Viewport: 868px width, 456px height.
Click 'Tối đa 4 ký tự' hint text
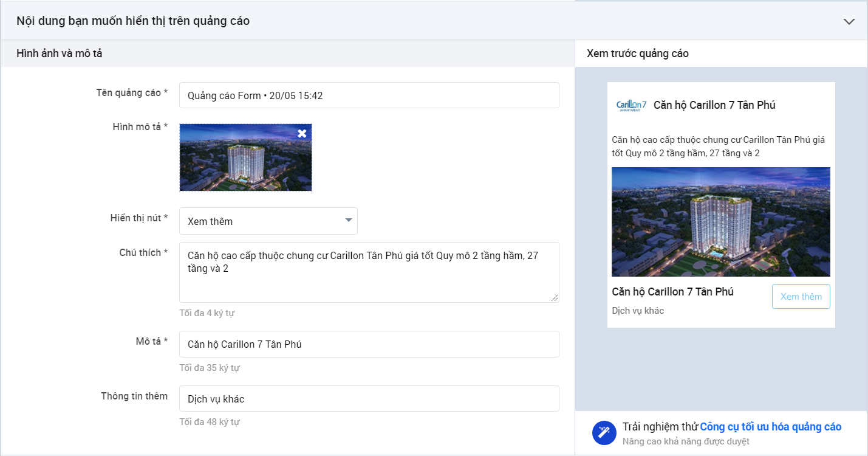point(207,313)
